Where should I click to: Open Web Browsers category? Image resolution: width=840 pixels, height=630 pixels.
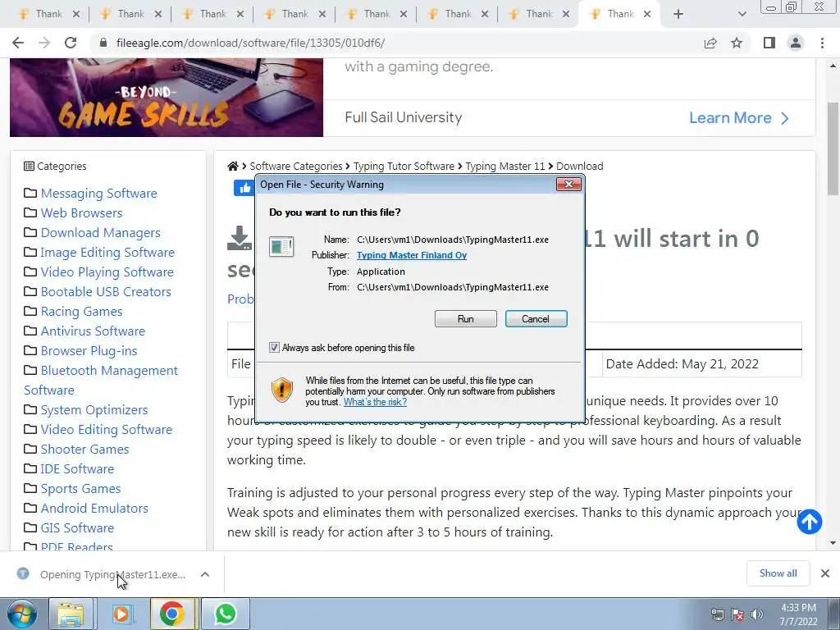click(81, 213)
